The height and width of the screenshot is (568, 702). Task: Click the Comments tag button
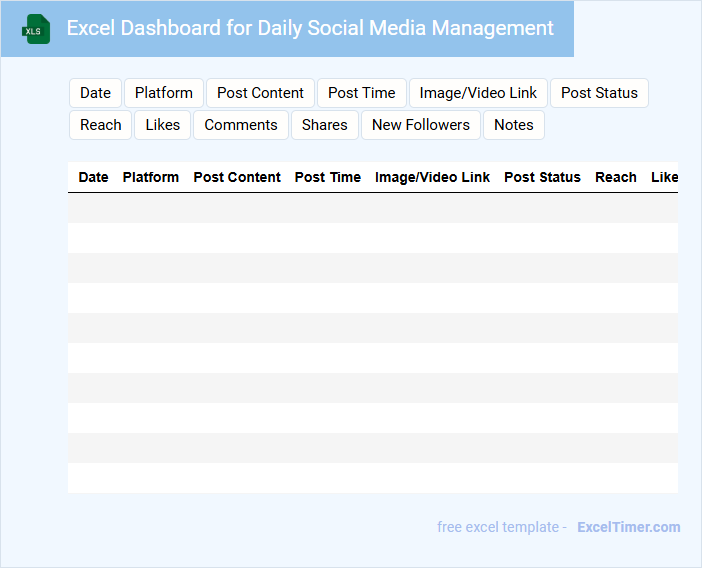click(241, 125)
